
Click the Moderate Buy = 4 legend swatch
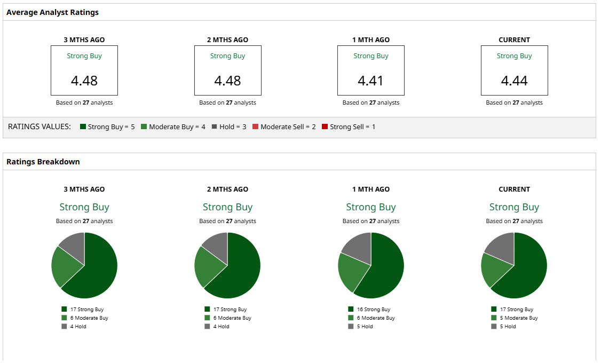[x=144, y=127]
